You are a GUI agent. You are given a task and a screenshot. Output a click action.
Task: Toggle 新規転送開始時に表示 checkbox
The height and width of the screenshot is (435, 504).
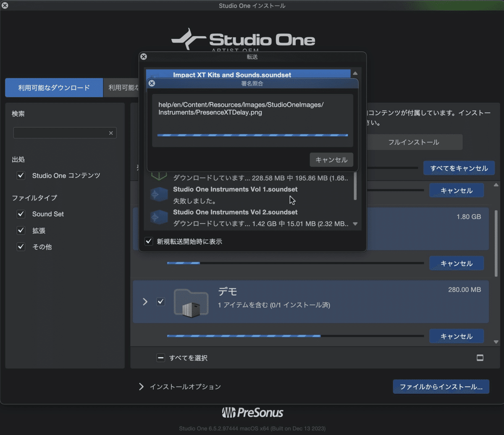coord(149,241)
